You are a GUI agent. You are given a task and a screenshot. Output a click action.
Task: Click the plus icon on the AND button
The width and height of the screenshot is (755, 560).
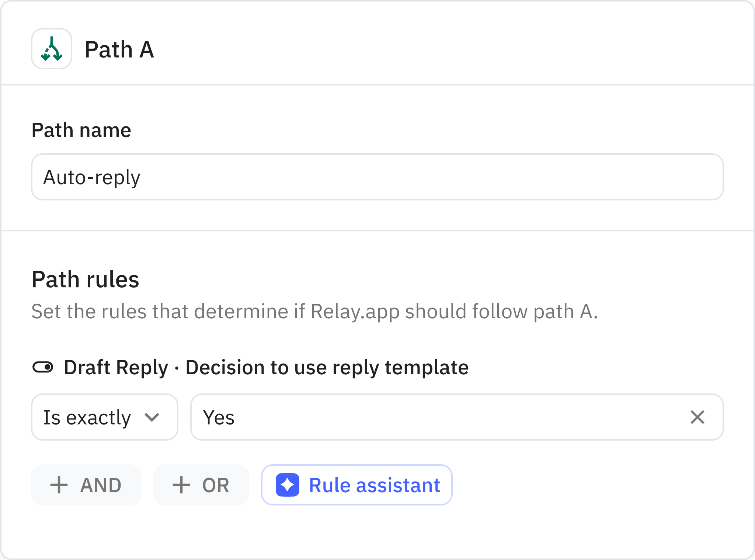coord(59,485)
